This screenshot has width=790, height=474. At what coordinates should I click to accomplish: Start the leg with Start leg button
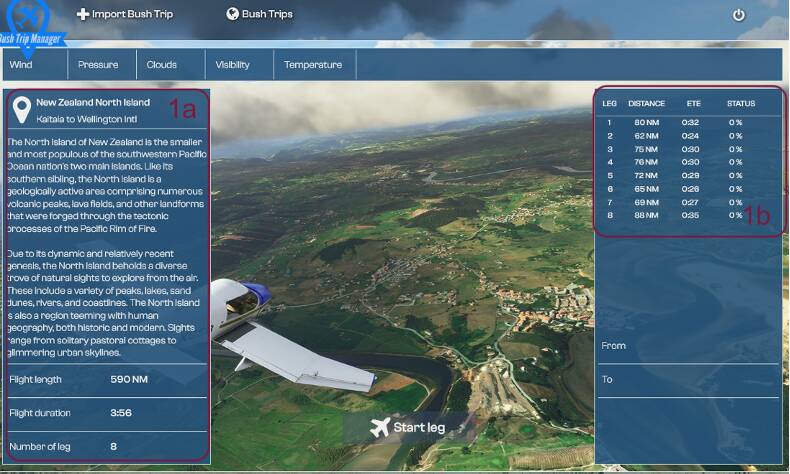[408, 428]
